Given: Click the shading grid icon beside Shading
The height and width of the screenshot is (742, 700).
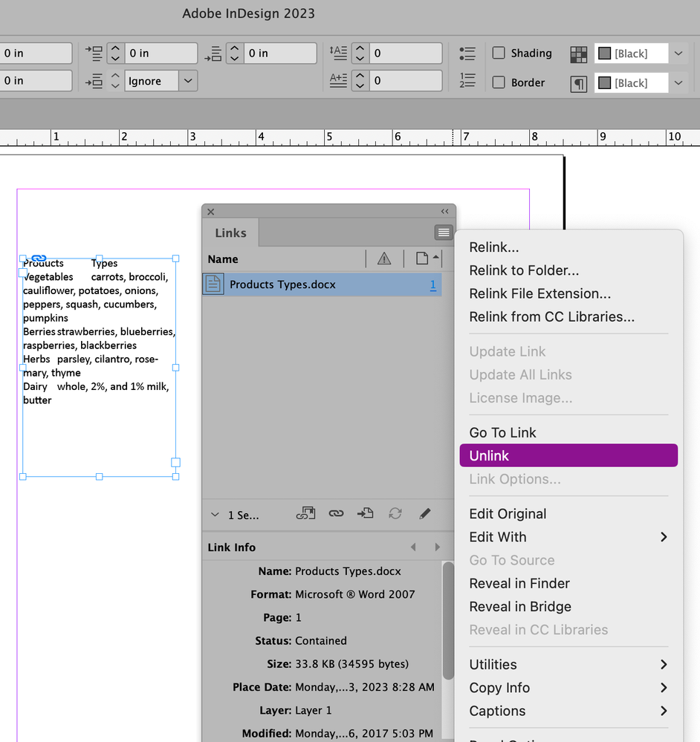Looking at the screenshot, I should 578,54.
